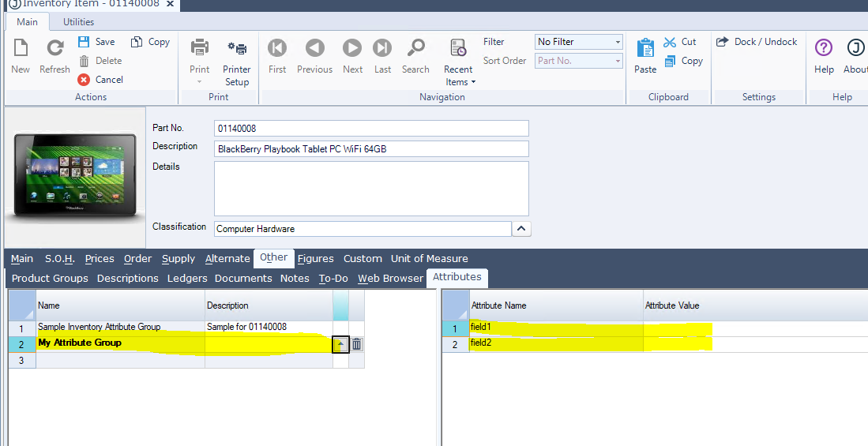The image size is (868, 446).
Task: Go to the First record
Action: 277,48
